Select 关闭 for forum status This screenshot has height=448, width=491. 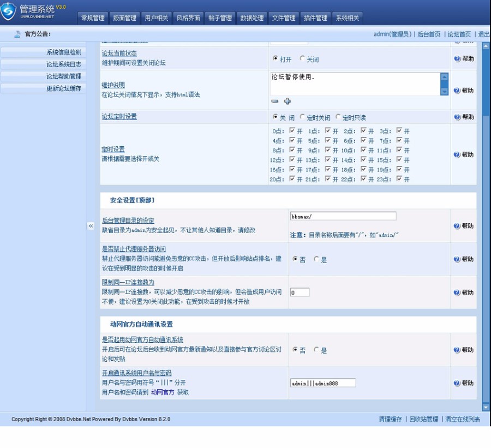(302, 58)
